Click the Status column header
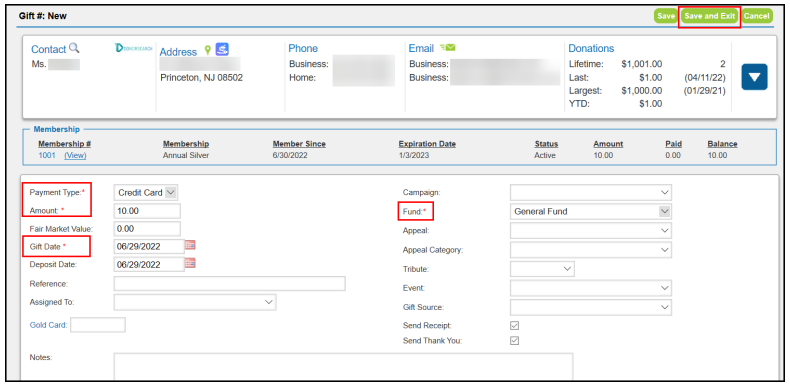The height and width of the screenshot is (386, 790). click(x=546, y=144)
